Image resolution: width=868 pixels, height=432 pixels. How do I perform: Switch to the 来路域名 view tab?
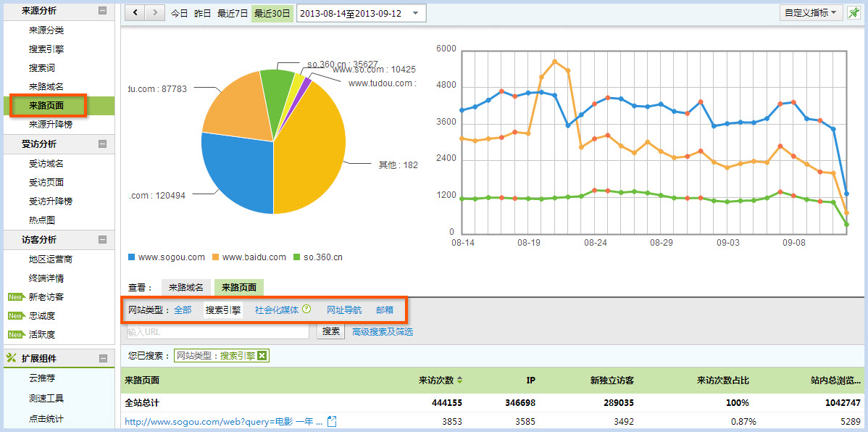(x=186, y=288)
